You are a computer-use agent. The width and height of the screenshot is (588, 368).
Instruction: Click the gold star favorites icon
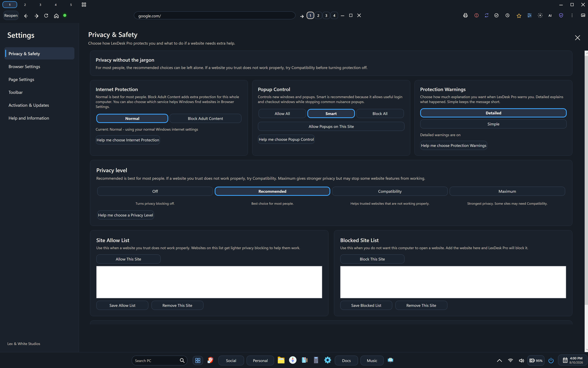(x=519, y=16)
